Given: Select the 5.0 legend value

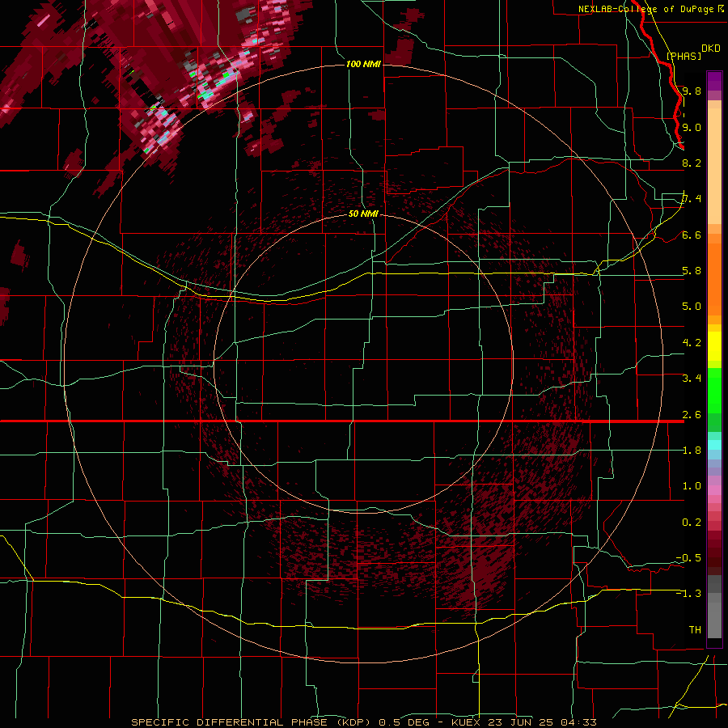Looking at the screenshot, I should click(x=692, y=307).
